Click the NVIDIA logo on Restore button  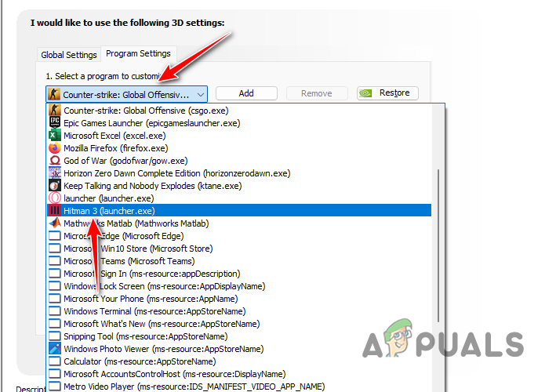[x=365, y=93]
